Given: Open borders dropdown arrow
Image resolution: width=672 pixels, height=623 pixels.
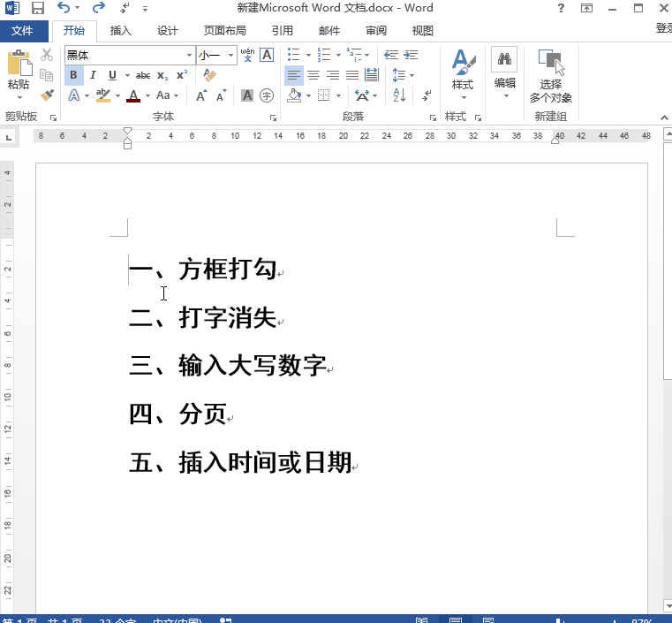Looking at the screenshot, I should (338, 95).
